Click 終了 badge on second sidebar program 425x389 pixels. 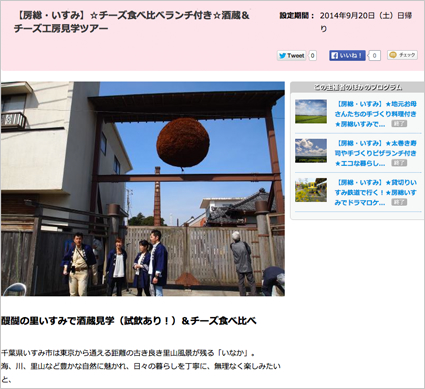(399, 163)
